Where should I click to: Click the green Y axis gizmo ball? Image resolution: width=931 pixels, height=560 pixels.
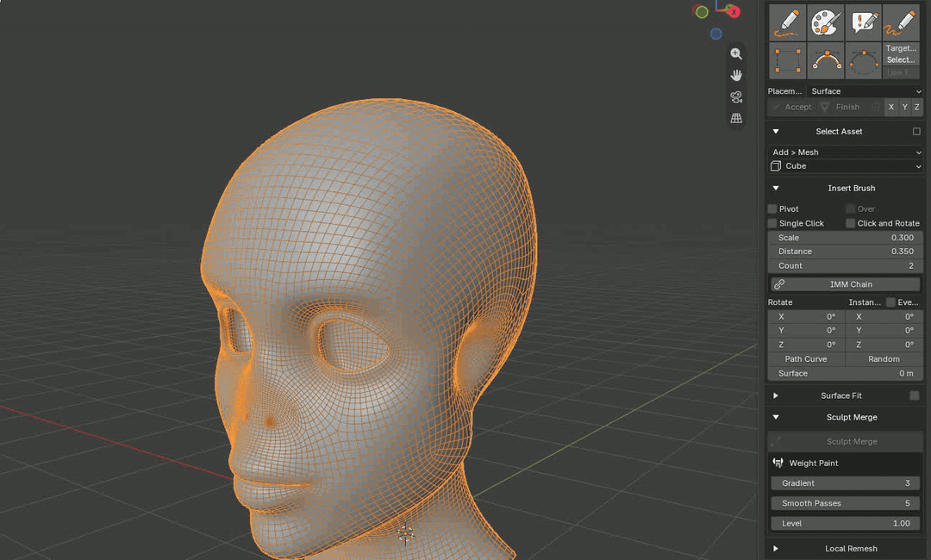point(701,12)
